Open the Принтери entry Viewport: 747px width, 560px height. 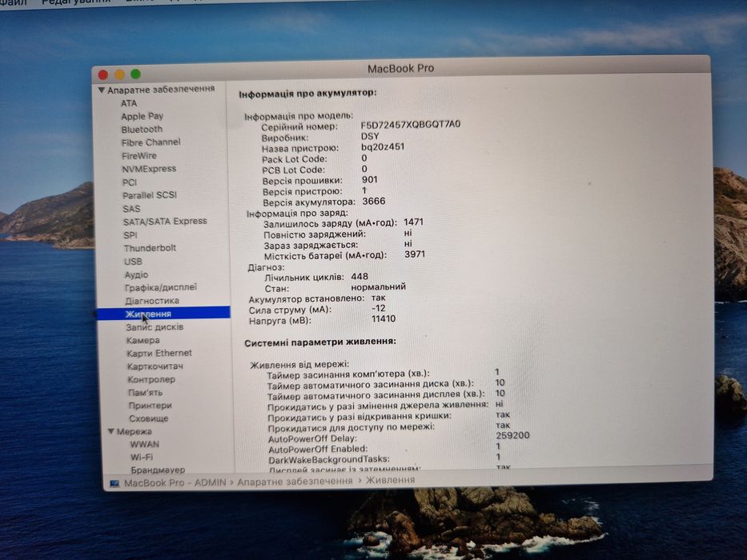150,406
